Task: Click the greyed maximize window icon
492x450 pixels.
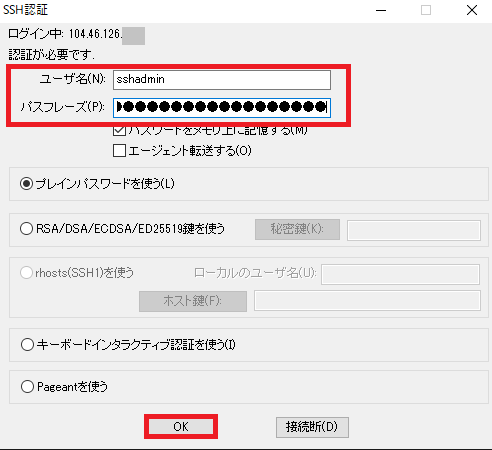Action: click(x=426, y=10)
